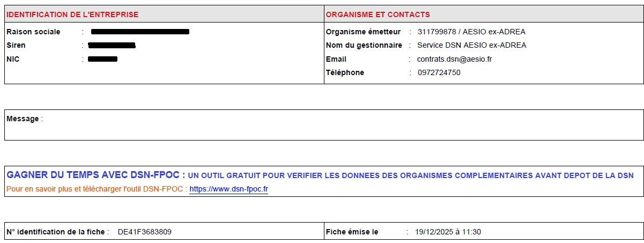Click the Organisme émetteur label
The width and height of the screenshot is (644, 243).
coord(364,32)
